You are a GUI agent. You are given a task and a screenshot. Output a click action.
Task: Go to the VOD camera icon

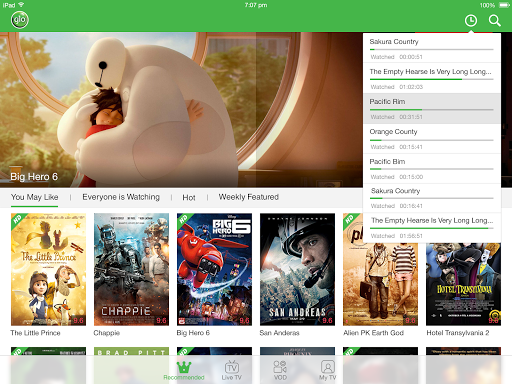[280, 367]
